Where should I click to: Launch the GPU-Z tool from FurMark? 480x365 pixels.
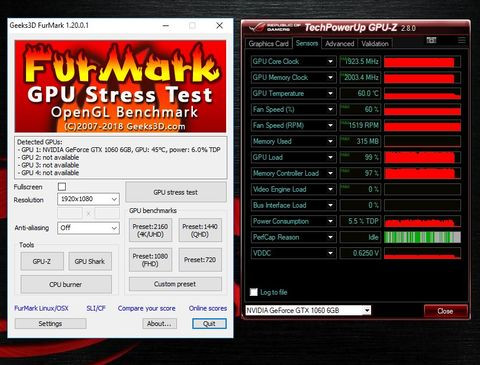click(42, 261)
